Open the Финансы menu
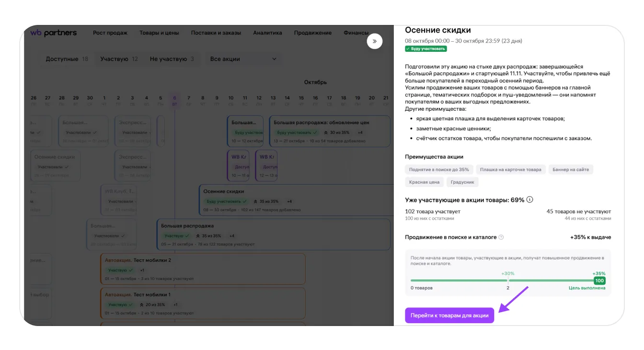This screenshot has width=644, height=350. click(356, 33)
